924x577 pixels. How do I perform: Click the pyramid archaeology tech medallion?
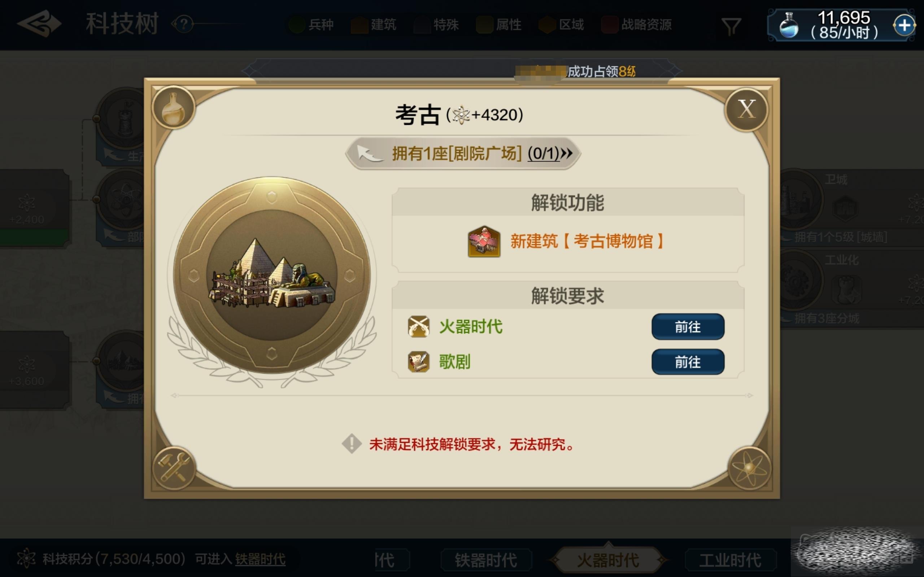[x=271, y=275]
